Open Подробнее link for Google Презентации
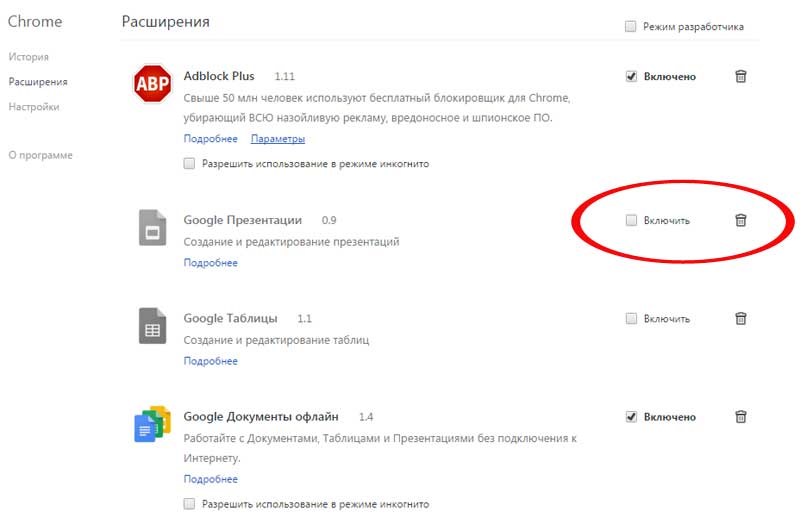This screenshot has width=800, height=530. point(210,263)
